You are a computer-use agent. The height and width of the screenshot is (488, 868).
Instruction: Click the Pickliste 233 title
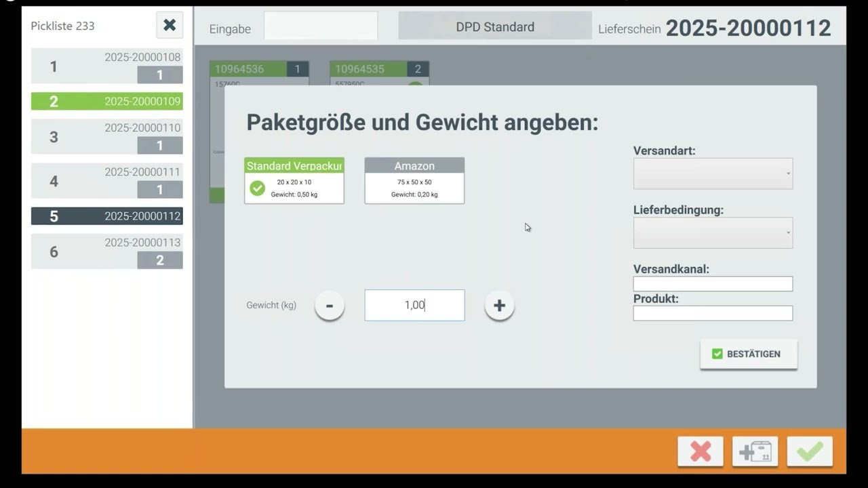click(62, 26)
